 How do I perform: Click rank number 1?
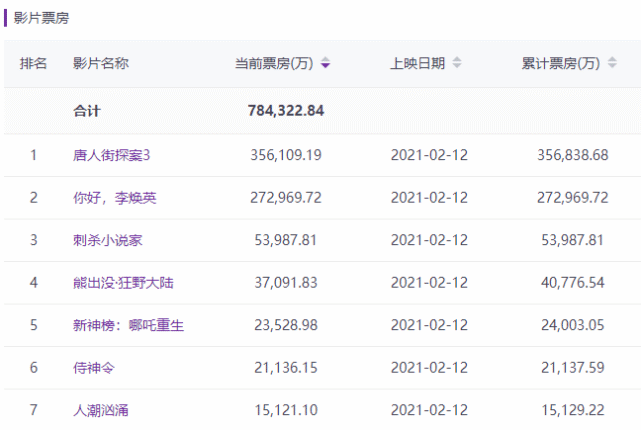point(34,155)
